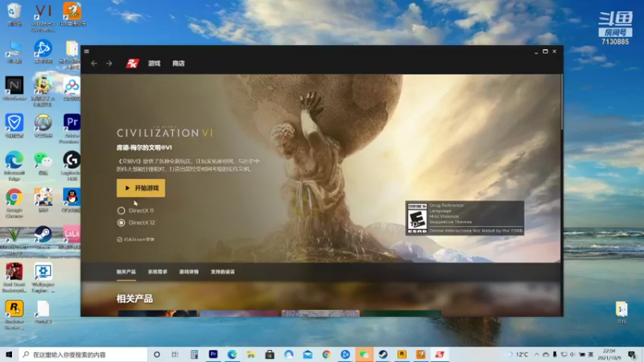Screen dimensions: 644x362
Task: Select the NVIDIA-style N desktop icon
Action: (14, 88)
